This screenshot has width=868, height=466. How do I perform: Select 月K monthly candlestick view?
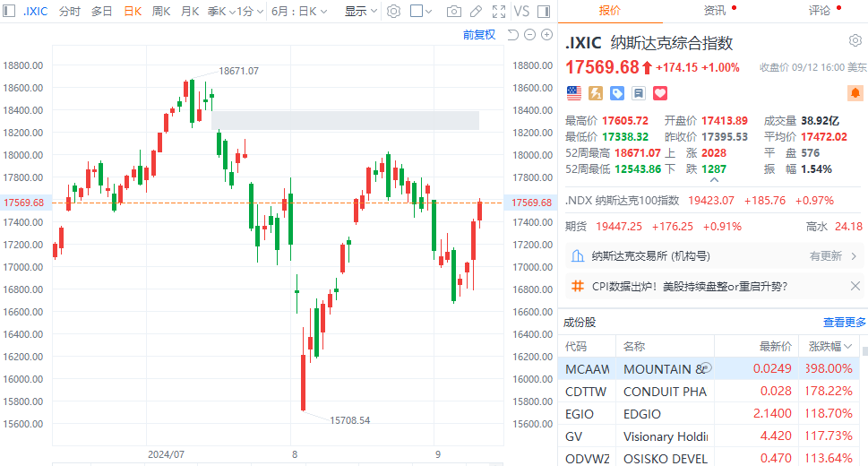[x=190, y=11]
